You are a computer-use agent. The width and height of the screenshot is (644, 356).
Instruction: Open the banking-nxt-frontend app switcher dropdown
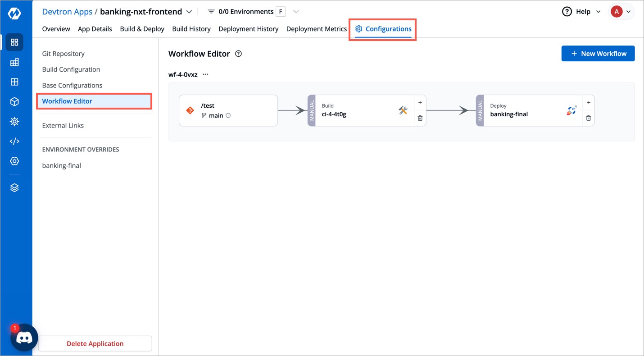(189, 11)
